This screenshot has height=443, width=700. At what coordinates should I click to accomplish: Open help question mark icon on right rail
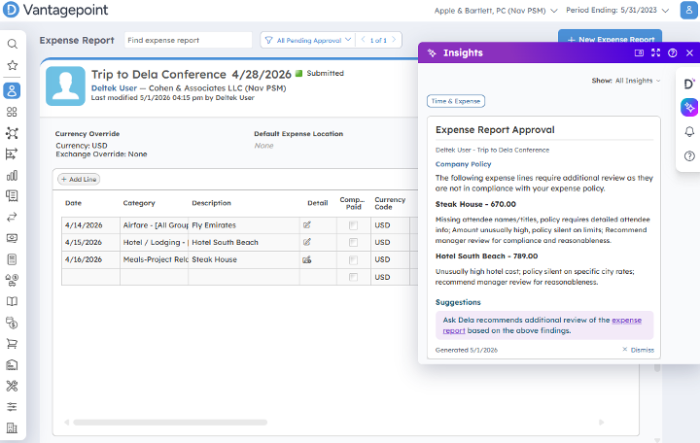pyautogui.click(x=689, y=156)
